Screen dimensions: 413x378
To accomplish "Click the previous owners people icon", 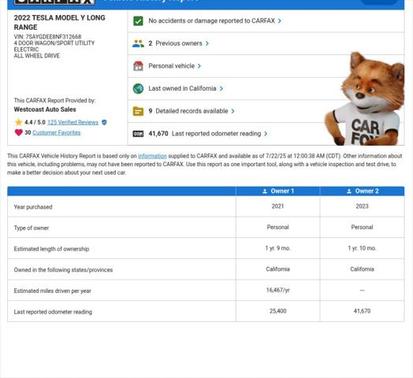I will click(x=138, y=43).
